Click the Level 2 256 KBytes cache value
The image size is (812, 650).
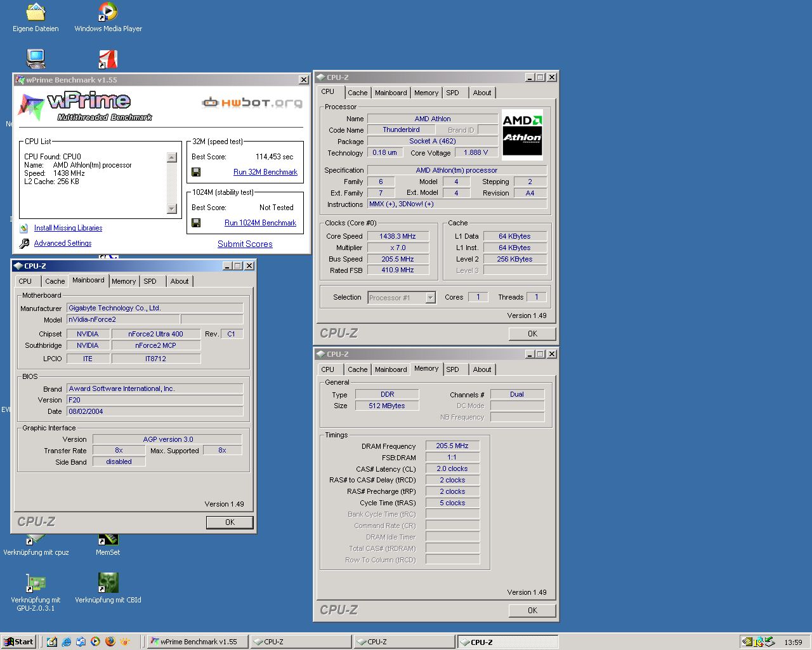[x=514, y=259]
